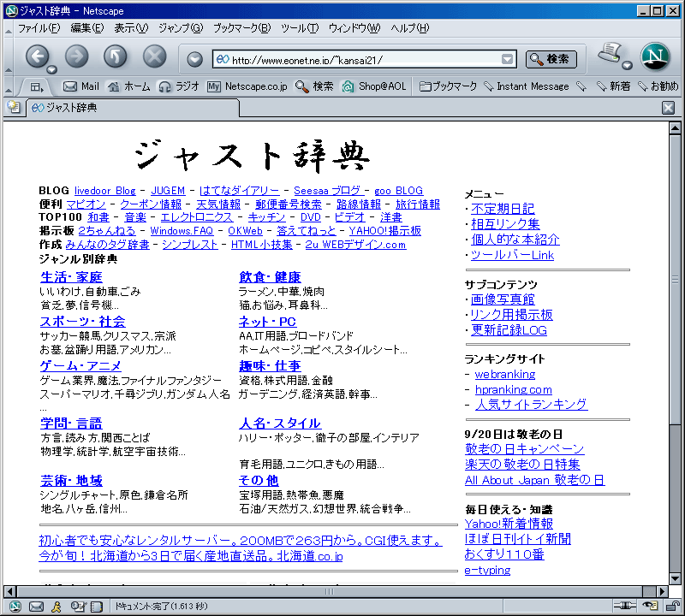The image size is (685, 616).
Task: Open Shop@AOL from the personal toolbar
Action: point(374,86)
